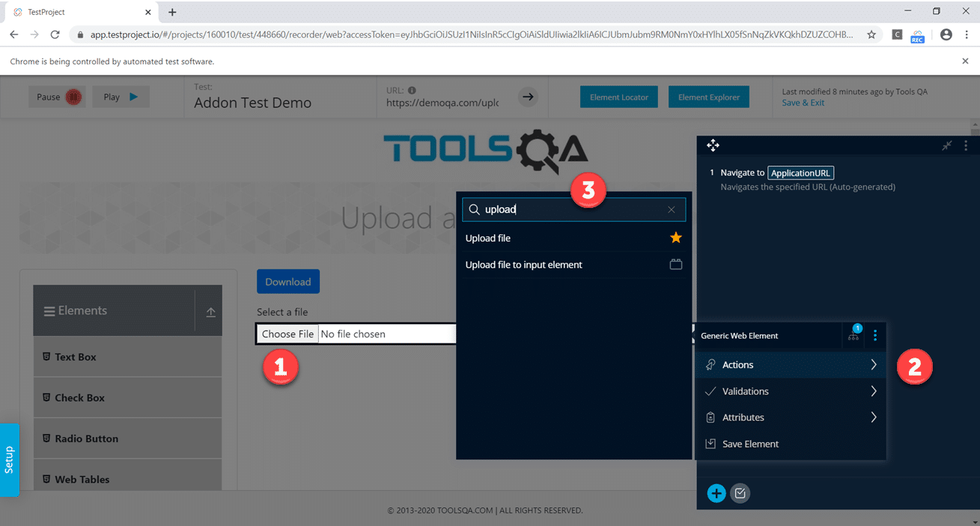Click the go arrow next to URL field
Screen dimensions: 980x526
(529, 97)
